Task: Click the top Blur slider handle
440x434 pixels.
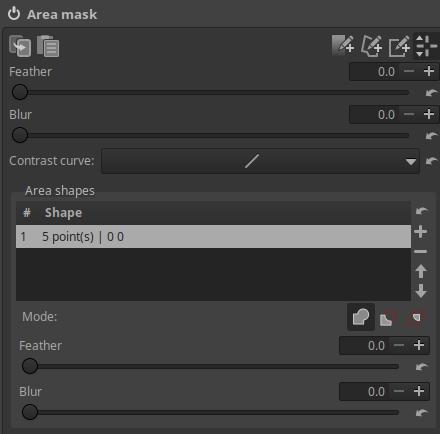Action: [x=20, y=135]
